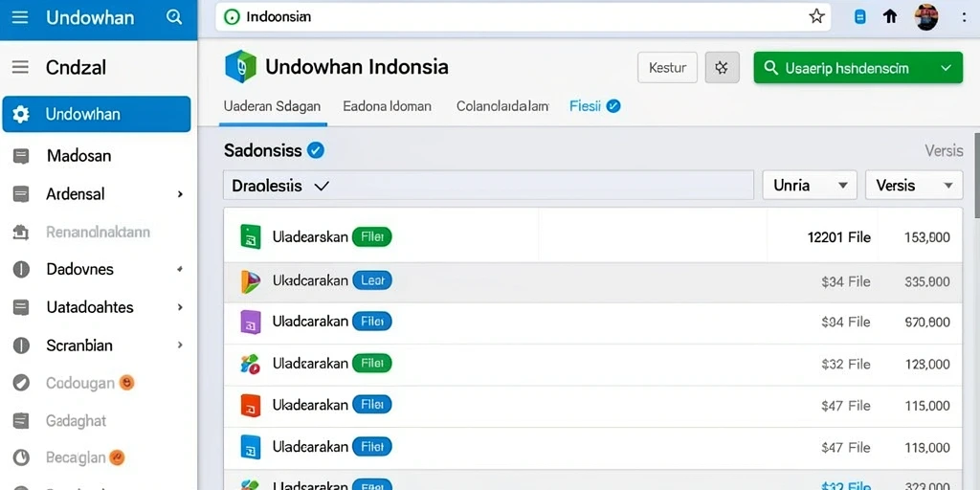The height and width of the screenshot is (490, 980).
Task: Click the Madosan sidebar icon
Action: pyautogui.click(x=21, y=156)
